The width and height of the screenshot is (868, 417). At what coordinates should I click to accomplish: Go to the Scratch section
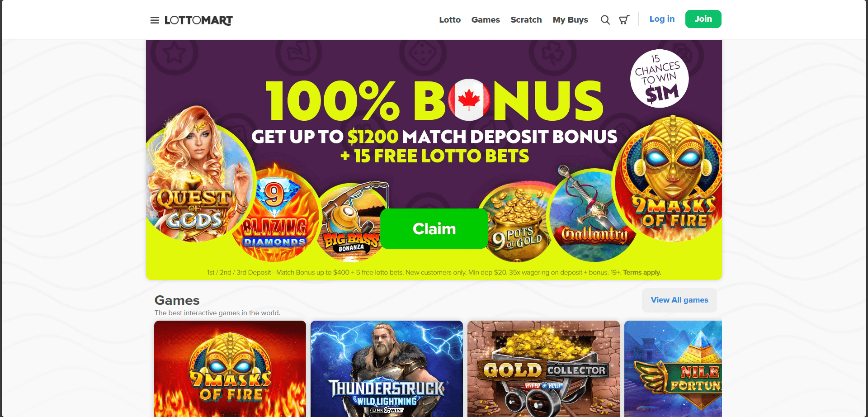(x=526, y=20)
